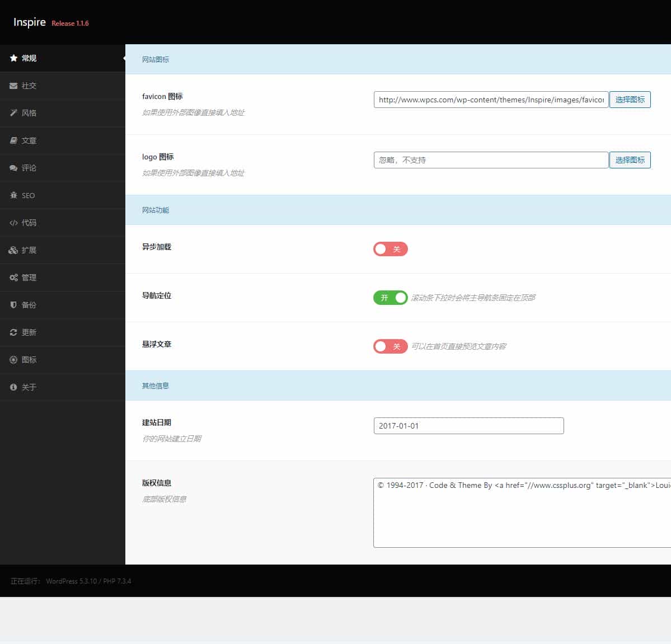Disable the 导航定位 navigation pinning toggle
671x644 pixels.
click(390, 298)
